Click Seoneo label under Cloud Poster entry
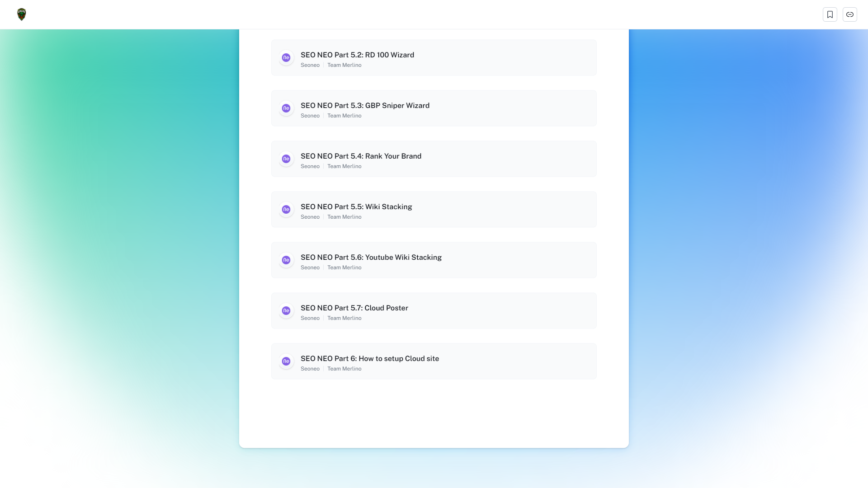This screenshot has height=488, width=868. coord(310,318)
